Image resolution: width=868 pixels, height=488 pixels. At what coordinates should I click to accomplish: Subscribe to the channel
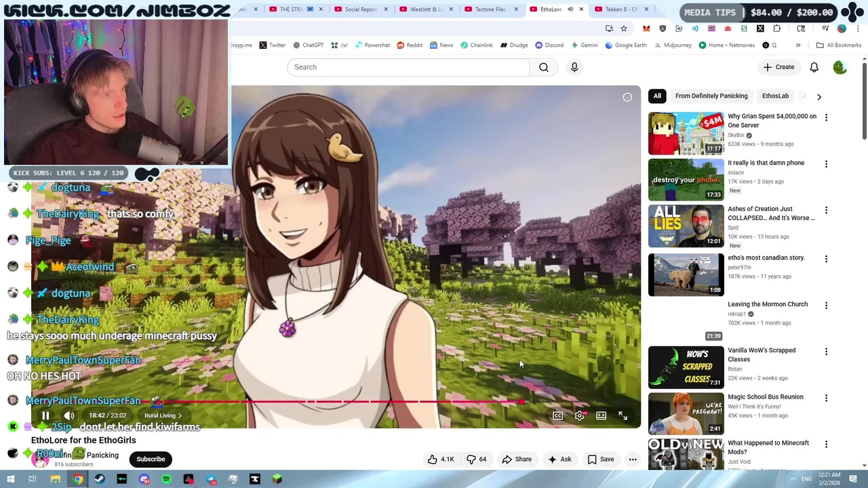click(151, 459)
